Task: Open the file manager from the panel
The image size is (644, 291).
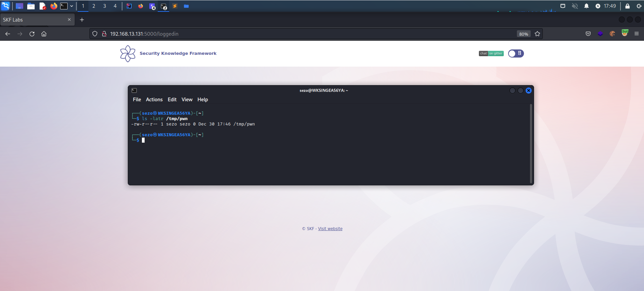Action: (x=31, y=6)
